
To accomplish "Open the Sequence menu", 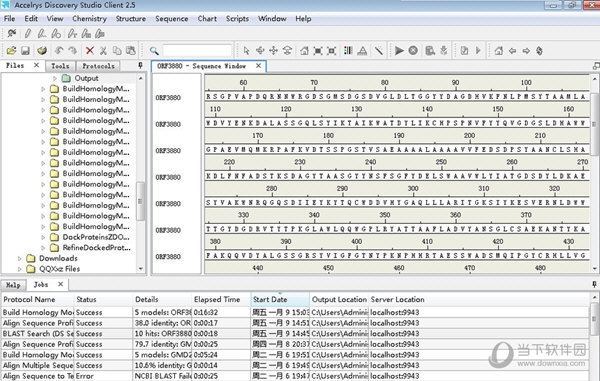I will [x=172, y=18].
